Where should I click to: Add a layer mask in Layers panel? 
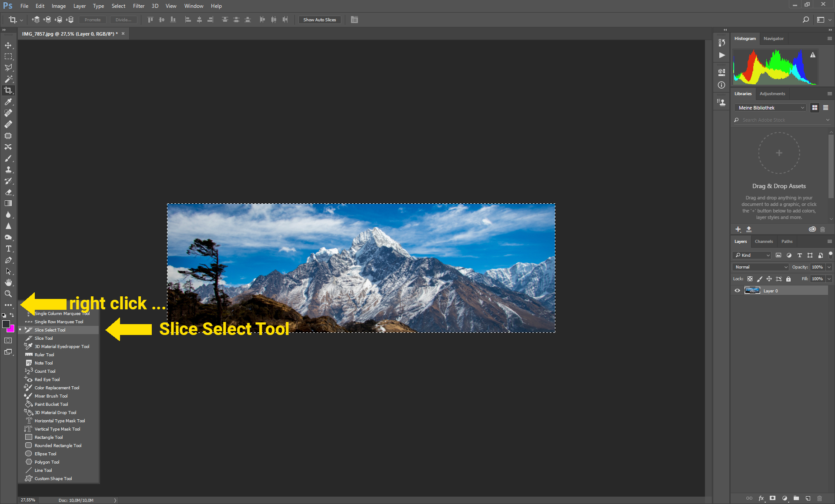click(773, 498)
